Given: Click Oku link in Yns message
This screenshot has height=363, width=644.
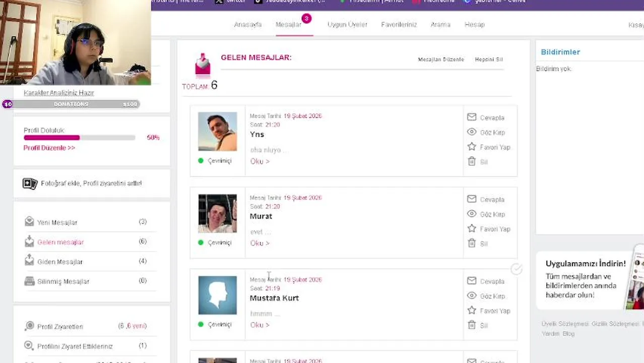Looking at the screenshot, I should (x=260, y=161).
